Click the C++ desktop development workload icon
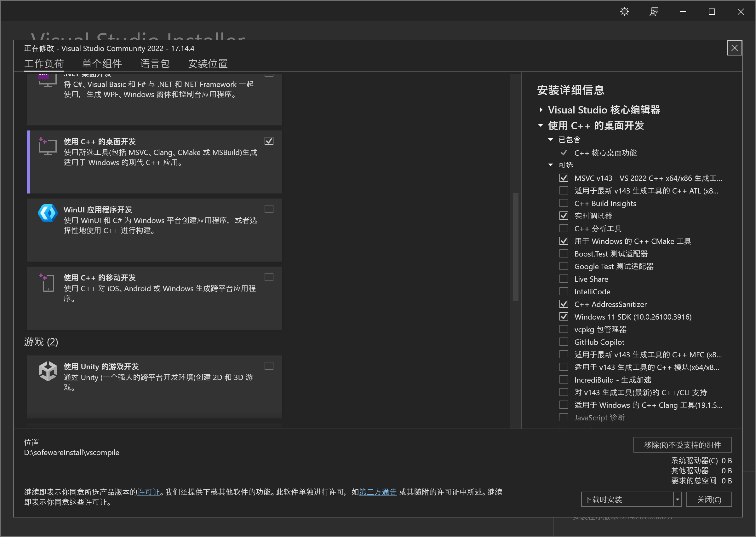Image resolution: width=756 pixels, height=537 pixels. pyautogui.click(x=48, y=147)
